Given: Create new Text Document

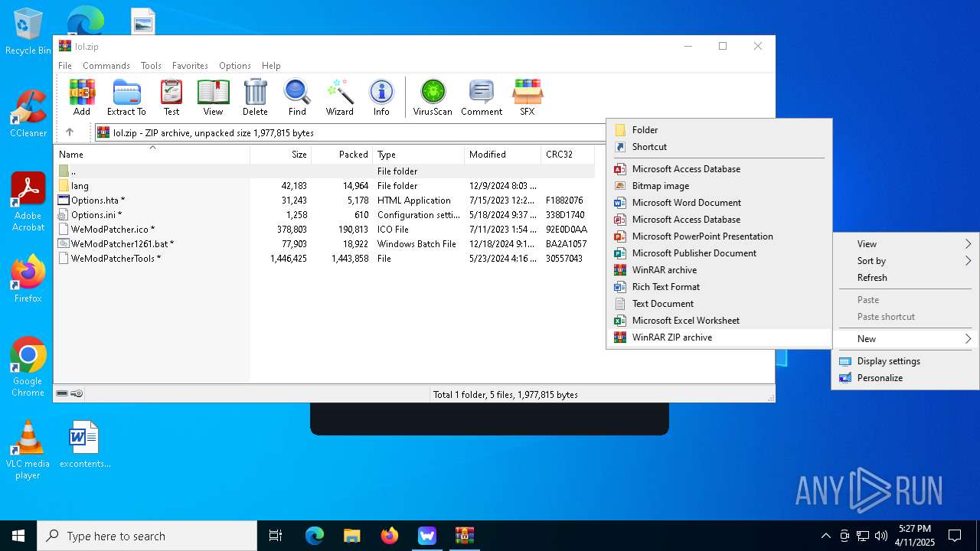Looking at the screenshot, I should tap(719, 304).
